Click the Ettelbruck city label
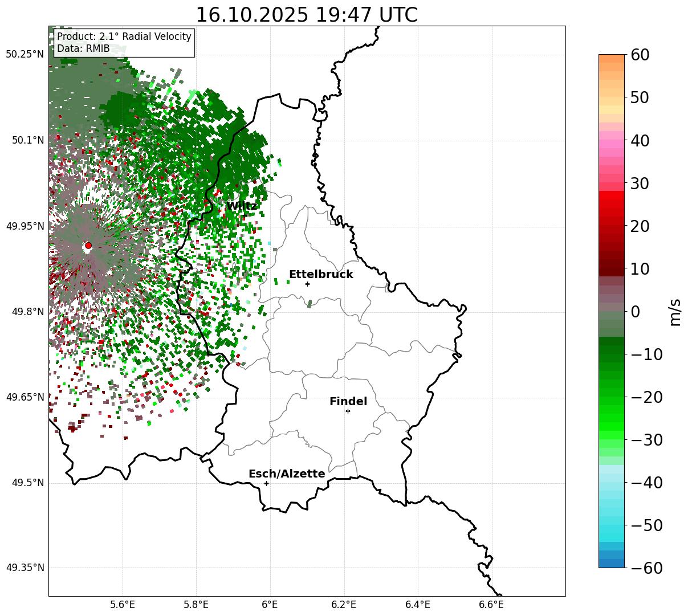Screen dimensions: 688x616 [x=321, y=275]
